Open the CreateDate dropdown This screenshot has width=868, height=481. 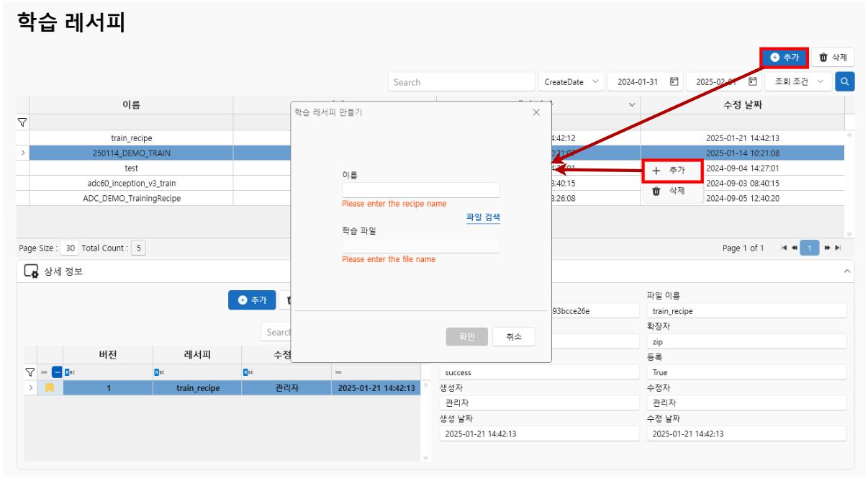pos(571,82)
